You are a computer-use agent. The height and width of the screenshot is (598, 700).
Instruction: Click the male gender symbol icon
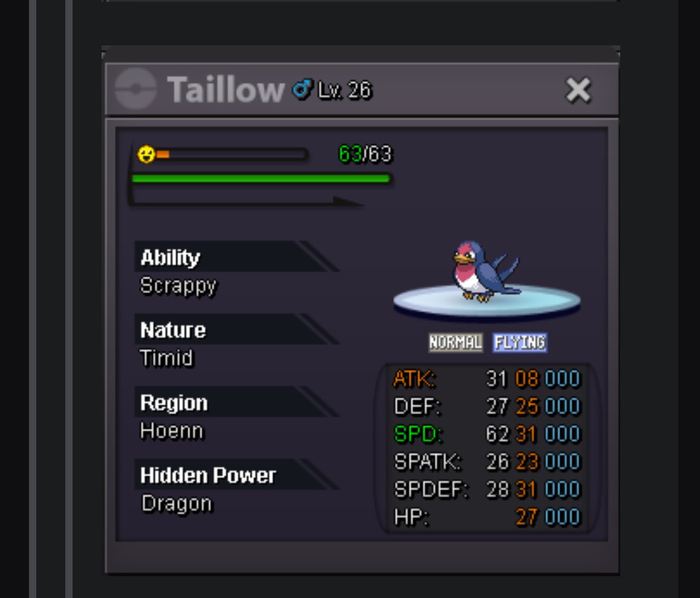coord(302,89)
